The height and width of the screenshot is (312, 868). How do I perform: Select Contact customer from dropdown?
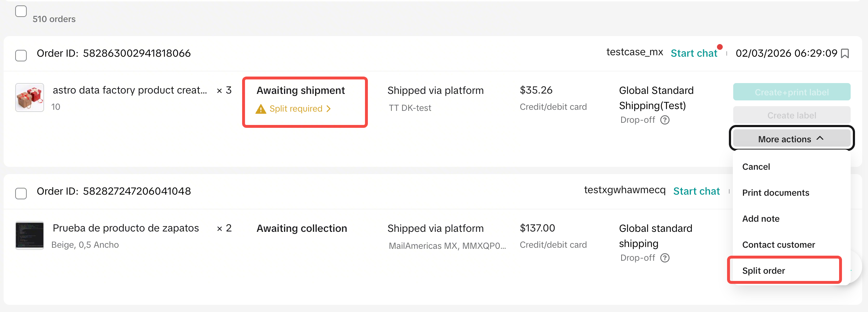coord(778,245)
